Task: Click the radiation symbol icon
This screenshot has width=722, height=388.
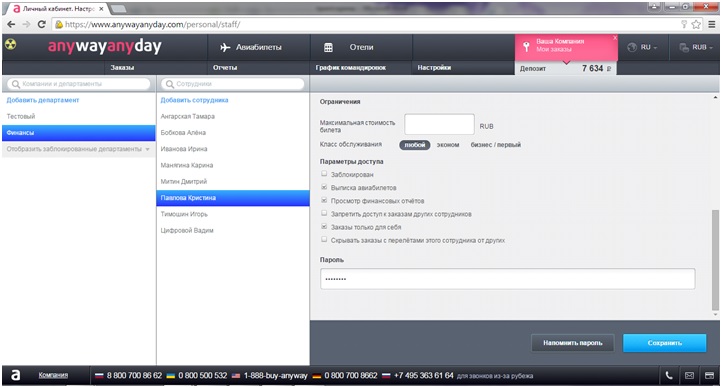Action: (10, 45)
